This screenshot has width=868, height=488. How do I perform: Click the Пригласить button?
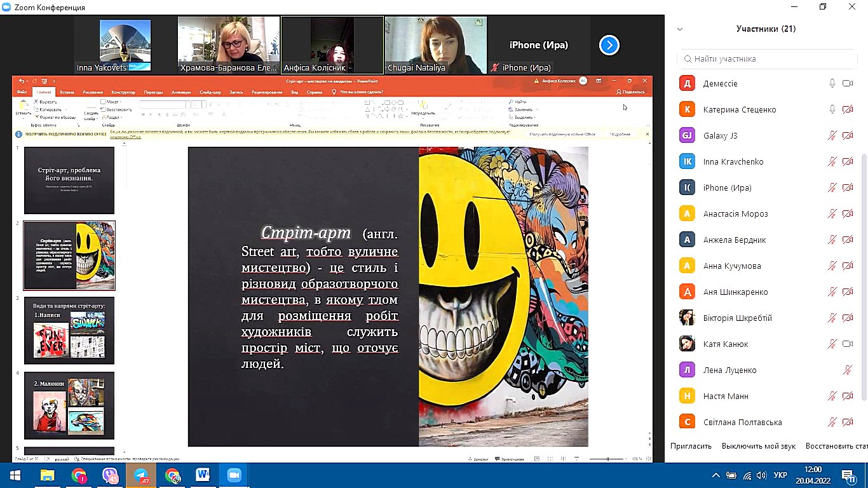tap(691, 446)
